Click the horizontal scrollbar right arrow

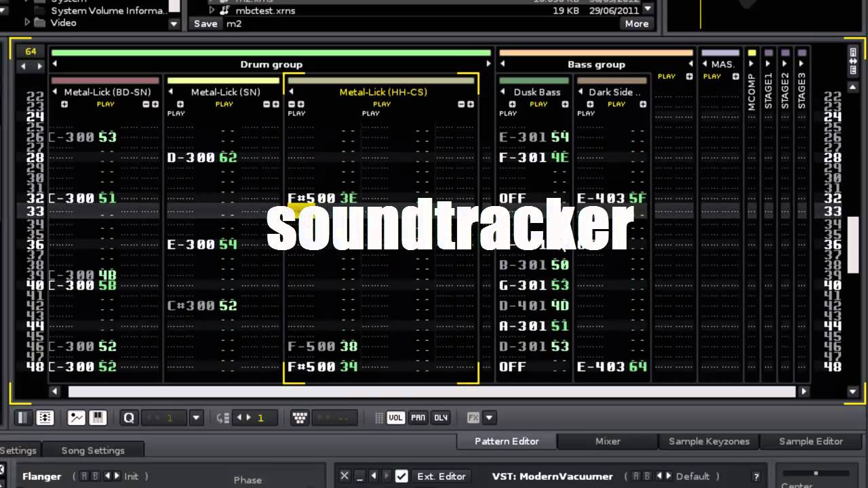point(804,391)
